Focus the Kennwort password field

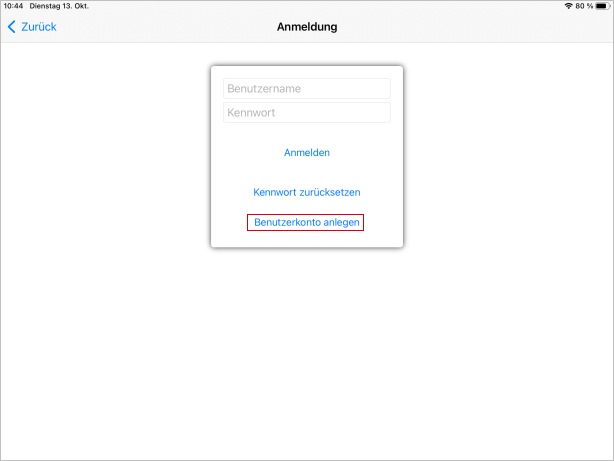pos(307,112)
